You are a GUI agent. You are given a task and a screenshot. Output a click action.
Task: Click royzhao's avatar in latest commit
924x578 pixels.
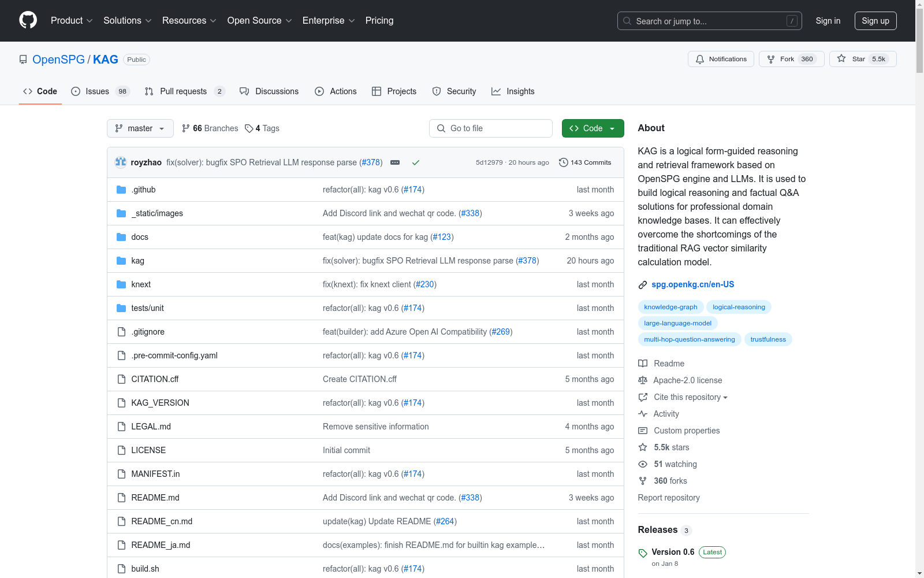(x=121, y=162)
